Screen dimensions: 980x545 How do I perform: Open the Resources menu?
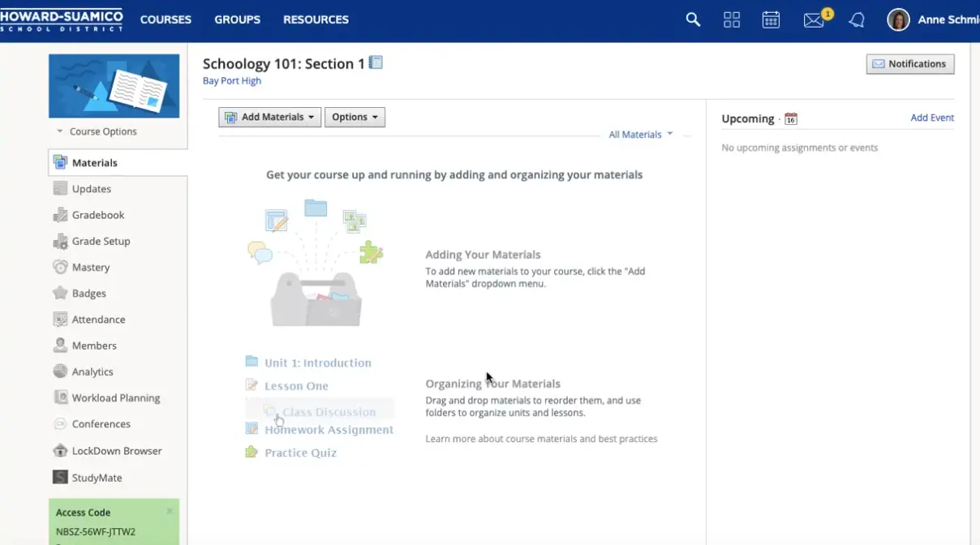(x=316, y=19)
